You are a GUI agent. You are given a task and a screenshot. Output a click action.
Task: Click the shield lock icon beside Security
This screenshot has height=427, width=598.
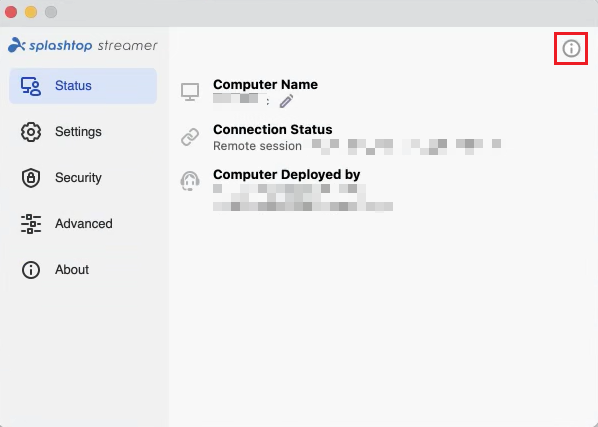pos(31,178)
